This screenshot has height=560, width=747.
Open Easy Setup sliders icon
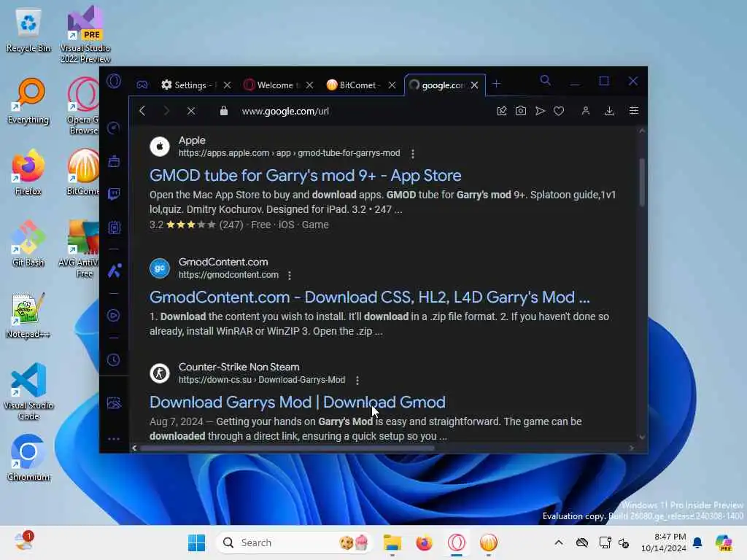tap(634, 111)
